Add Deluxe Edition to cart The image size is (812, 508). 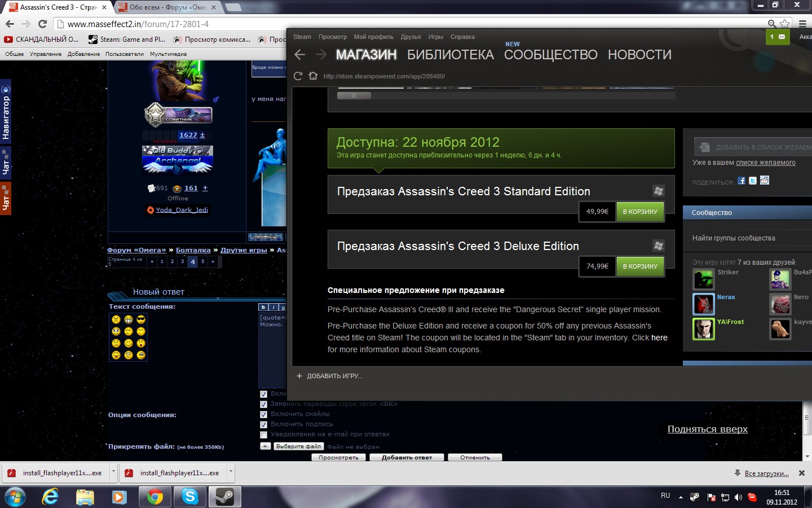[x=640, y=266]
